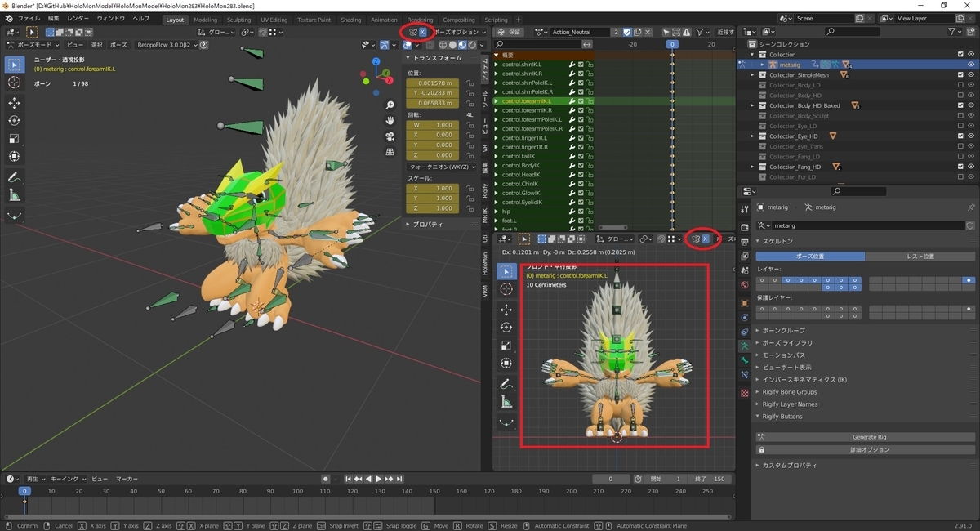Collapse the スケルトン panel
Viewport: 980px width, 531px height.
click(x=759, y=242)
